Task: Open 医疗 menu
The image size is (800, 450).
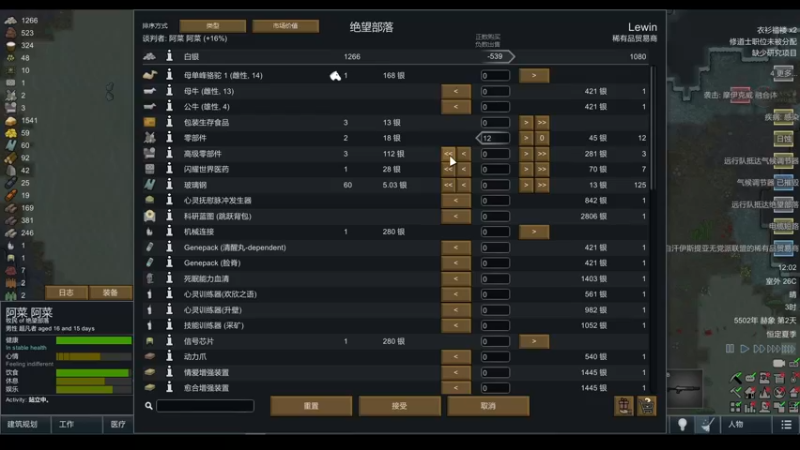Action: coord(118,424)
